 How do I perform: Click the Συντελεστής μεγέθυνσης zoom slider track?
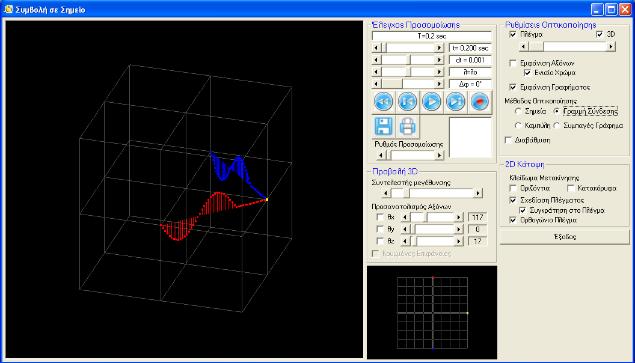click(x=432, y=193)
